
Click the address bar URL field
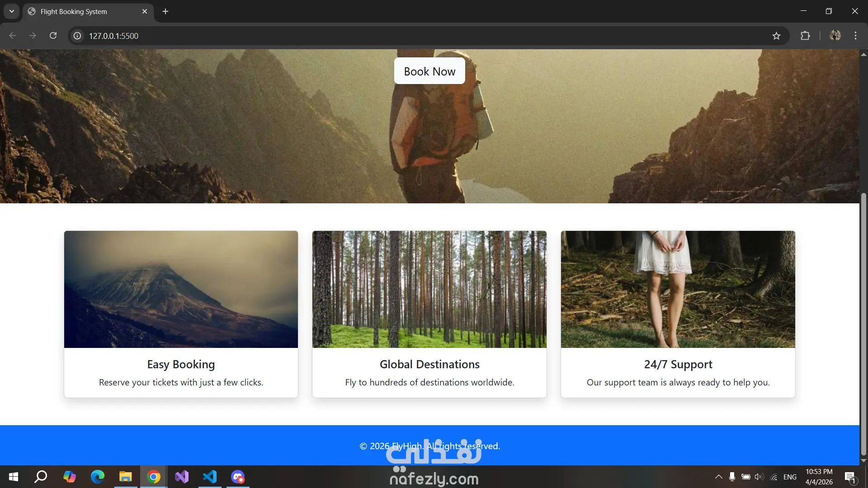(316, 36)
